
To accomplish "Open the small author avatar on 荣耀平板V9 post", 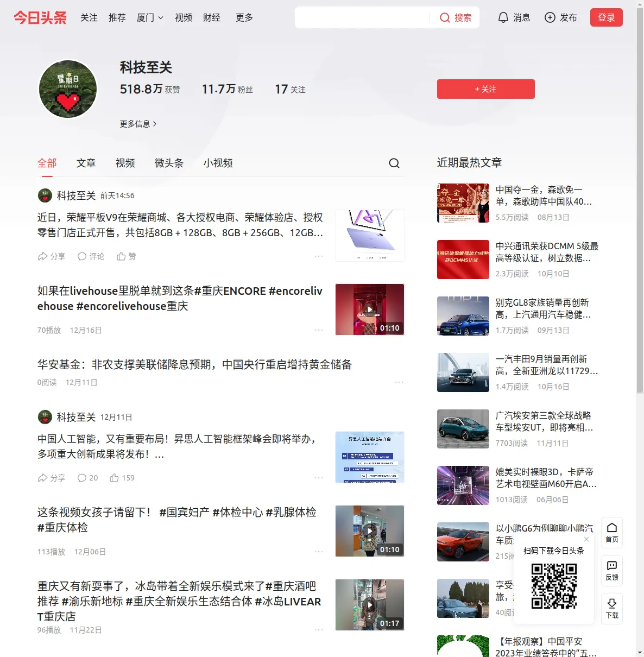I will pos(45,195).
